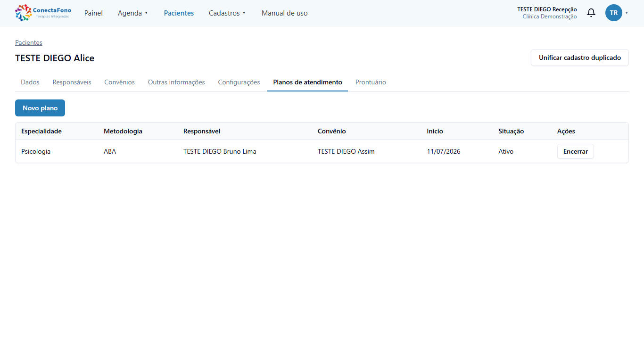The height and width of the screenshot is (362, 644).
Task: Open the TR user avatar menu
Action: (x=613, y=13)
